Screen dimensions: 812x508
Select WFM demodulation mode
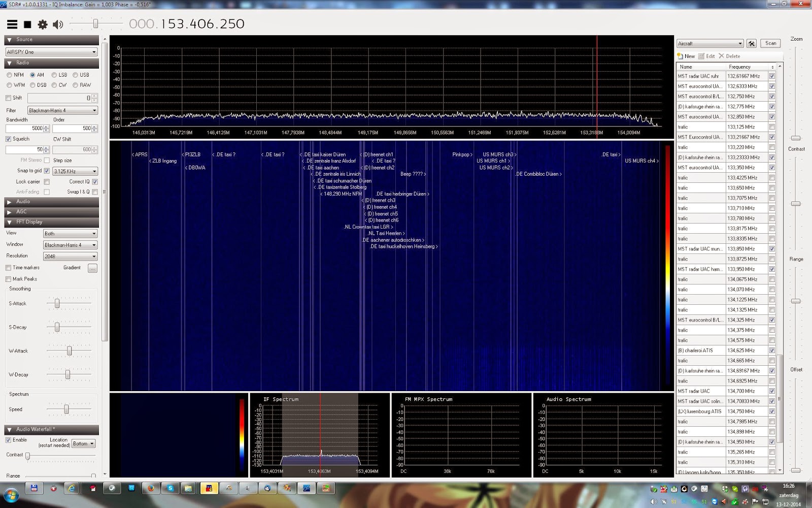[x=16, y=85]
